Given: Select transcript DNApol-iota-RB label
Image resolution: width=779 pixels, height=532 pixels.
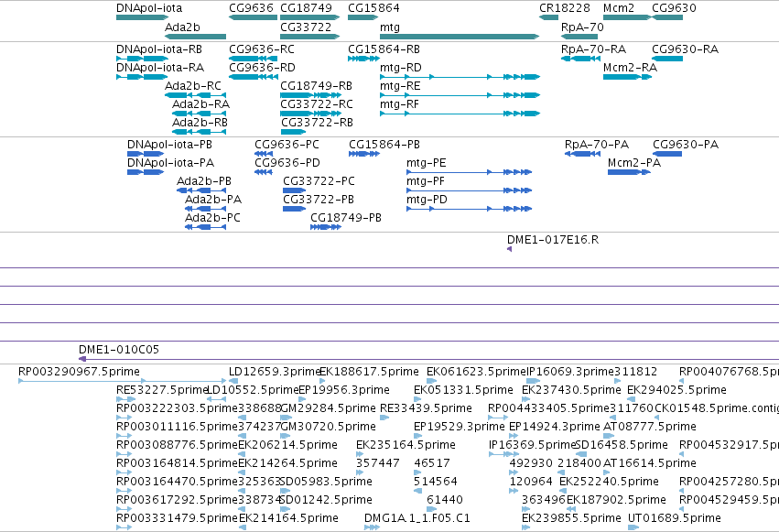Looking at the screenshot, I should point(159,49).
